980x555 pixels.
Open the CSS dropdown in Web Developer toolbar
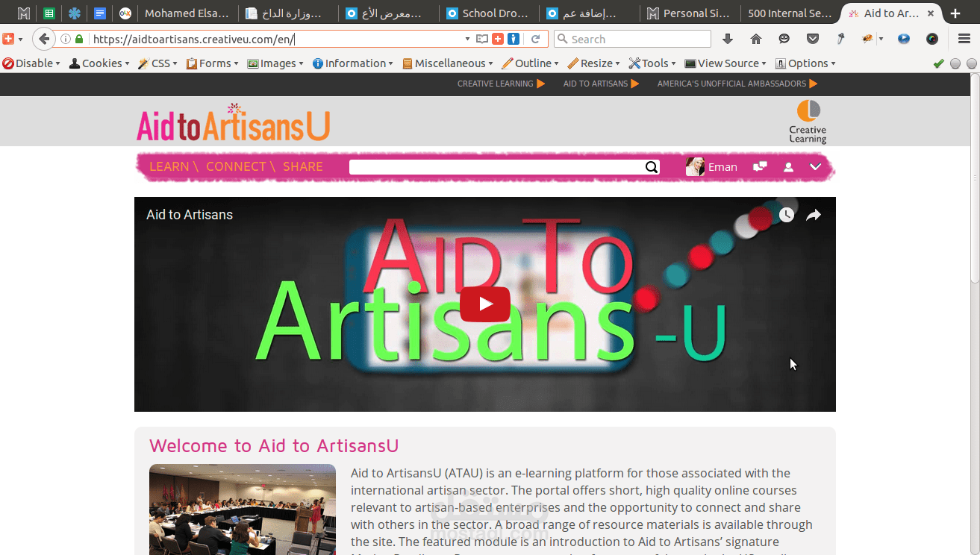157,63
